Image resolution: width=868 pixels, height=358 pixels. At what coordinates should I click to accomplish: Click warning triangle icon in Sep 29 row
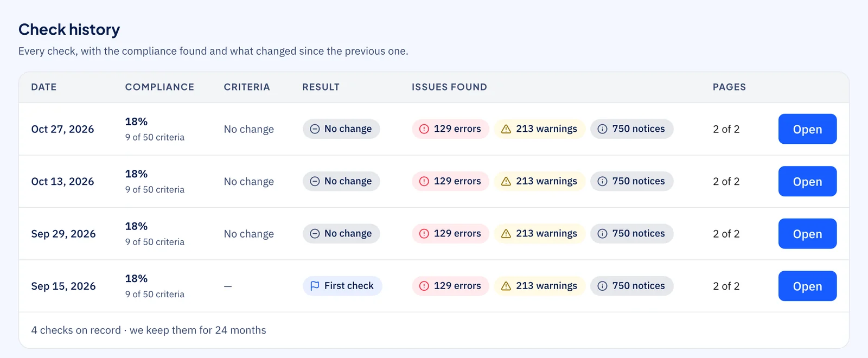pyautogui.click(x=506, y=234)
